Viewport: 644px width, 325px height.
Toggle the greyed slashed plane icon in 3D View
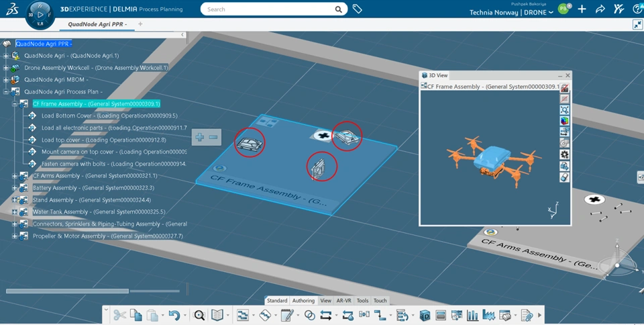pyautogui.click(x=564, y=99)
